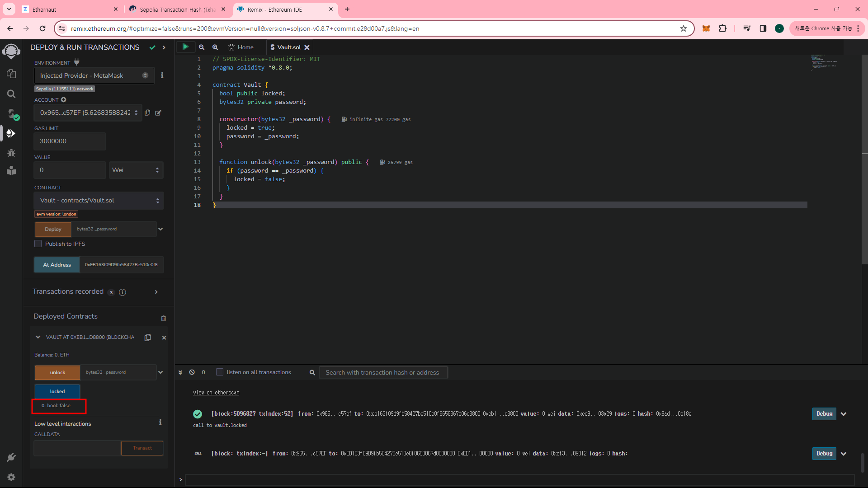This screenshot has height=488, width=868.
Task: Add new account plus icon
Action: click(64, 100)
